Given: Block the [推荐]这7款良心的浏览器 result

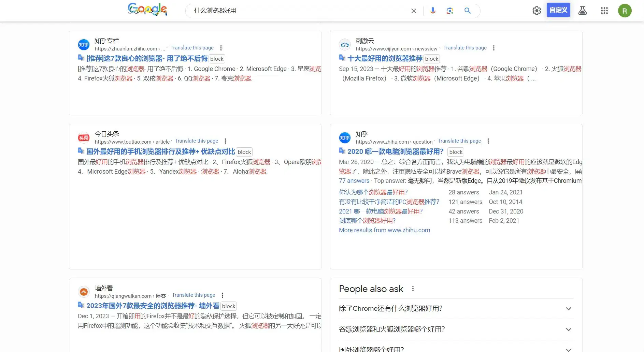Looking at the screenshot, I should 217,59.
